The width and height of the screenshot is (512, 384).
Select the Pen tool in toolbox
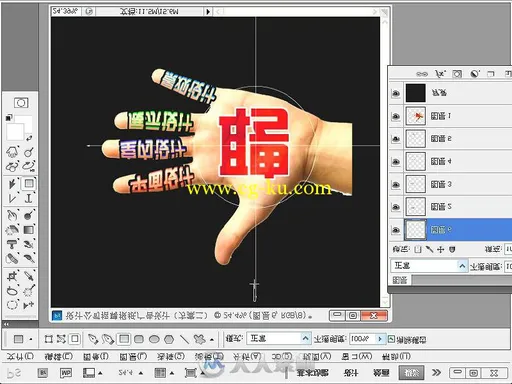click(13, 199)
